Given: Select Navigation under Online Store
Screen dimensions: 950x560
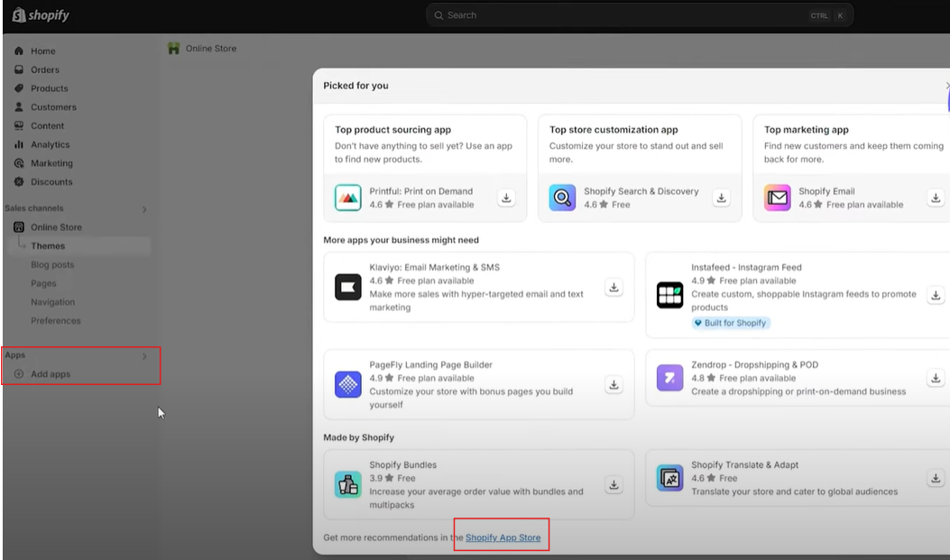Looking at the screenshot, I should pyautogui.click(x=52, y=302).
